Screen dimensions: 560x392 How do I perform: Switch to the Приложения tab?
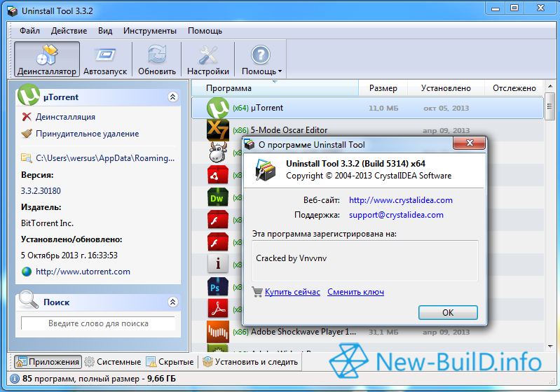(48, 362)
